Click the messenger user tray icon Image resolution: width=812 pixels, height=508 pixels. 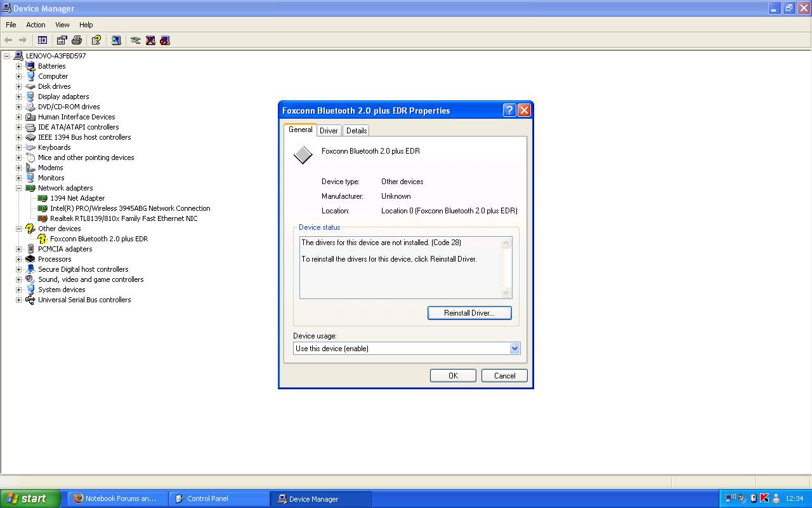pos(776,498)
